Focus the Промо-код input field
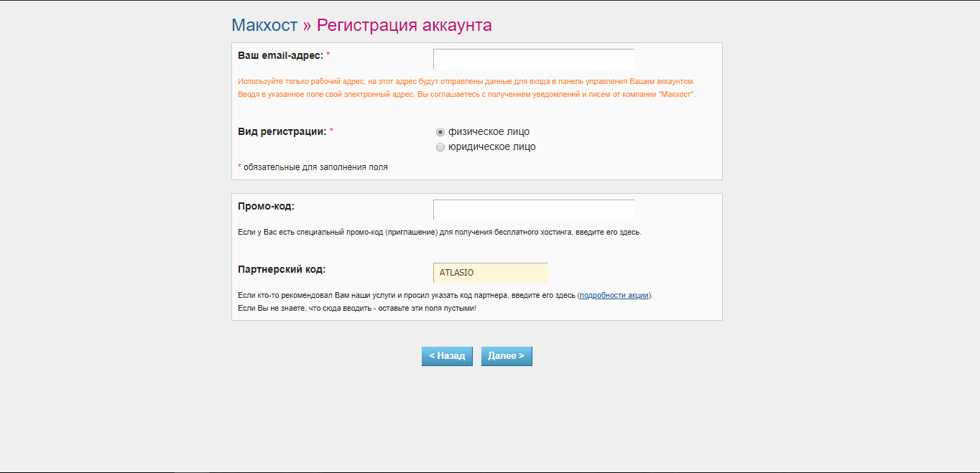The height and width of the screenshot is (473, 980). tap(533, 210)
